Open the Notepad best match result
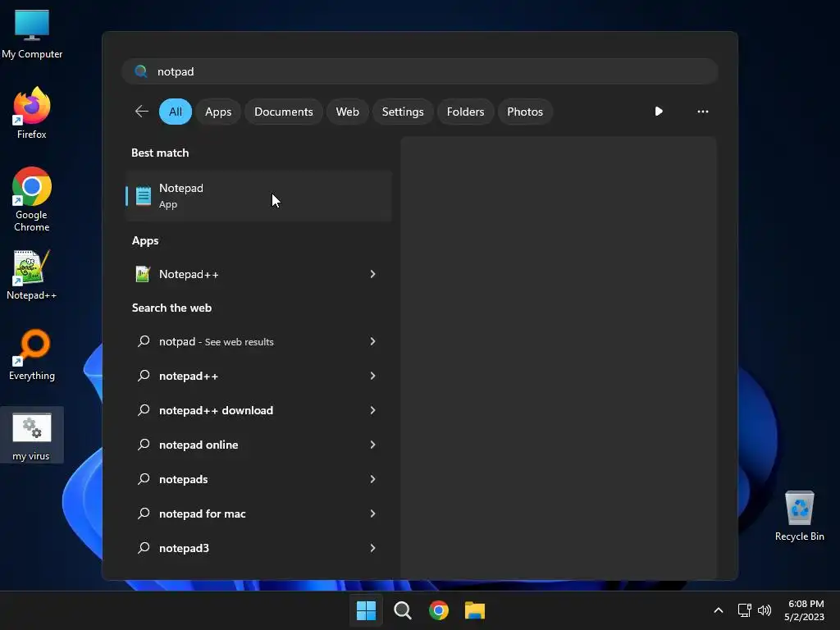Image resolution: width=840 pixels, height=630 pixels. pyautogui.click(x=258, y=195)
